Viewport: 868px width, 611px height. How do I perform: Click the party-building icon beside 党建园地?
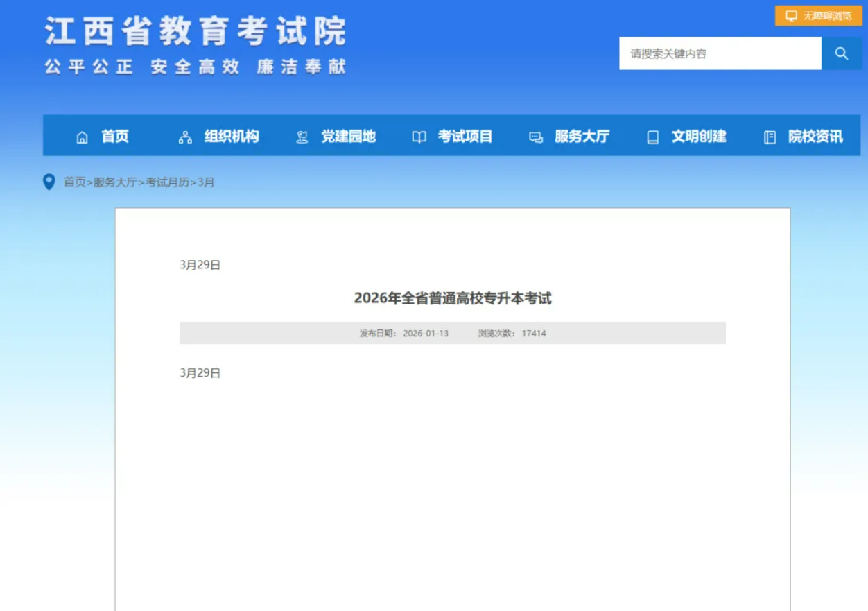(x=301, y=137)
